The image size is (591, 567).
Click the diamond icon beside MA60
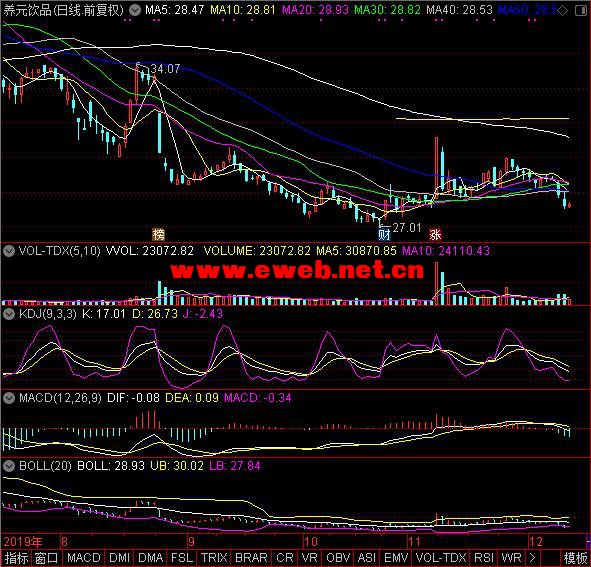coord(562,11)
